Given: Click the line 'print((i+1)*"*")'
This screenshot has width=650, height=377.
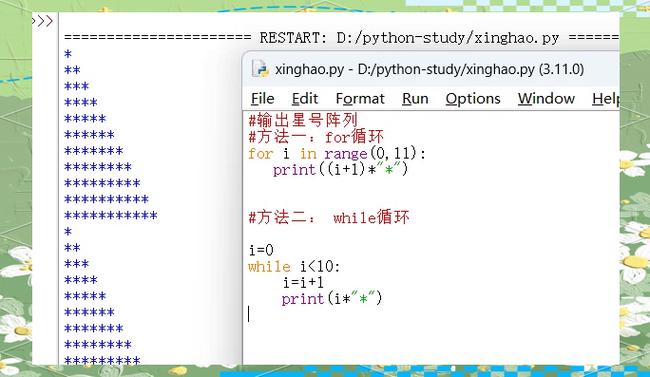Looking at the screenshot, I should pyautogui.click(x=340, y=169).
